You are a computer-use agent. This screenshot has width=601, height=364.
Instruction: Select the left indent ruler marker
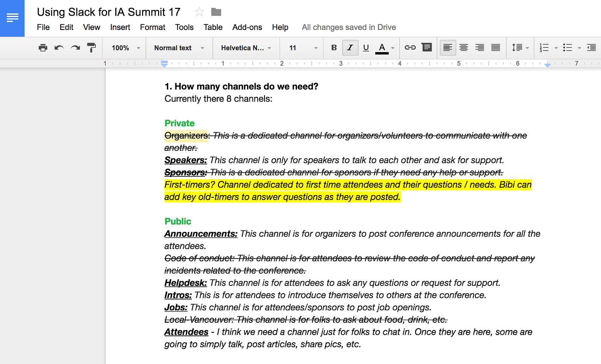[x=164, y=64]
